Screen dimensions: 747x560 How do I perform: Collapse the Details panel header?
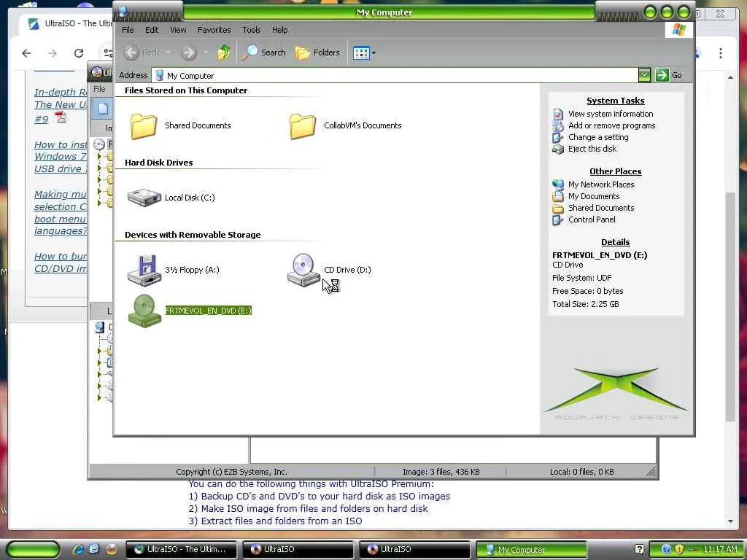(x=615, y=242)
